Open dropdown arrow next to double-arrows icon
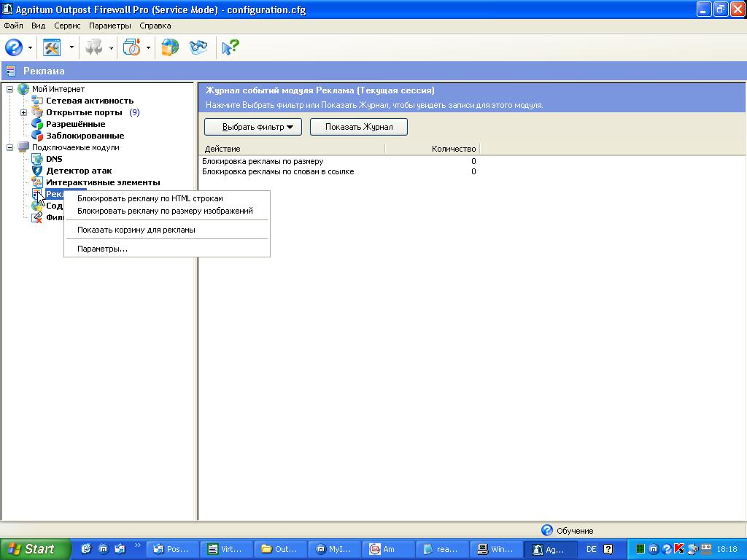 pos(111,47)
